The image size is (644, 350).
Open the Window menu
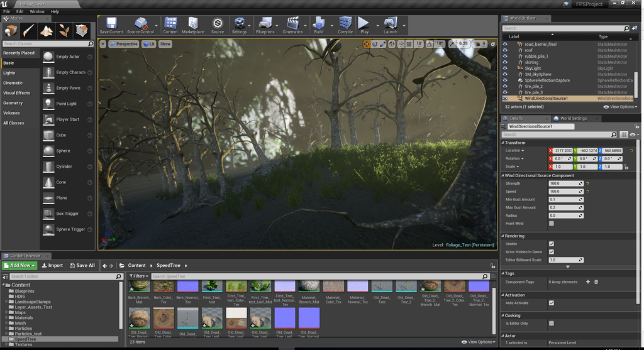click(37, 11)
